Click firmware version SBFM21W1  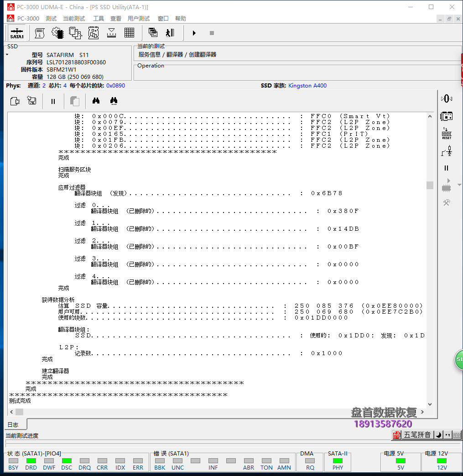pos(62,69)
